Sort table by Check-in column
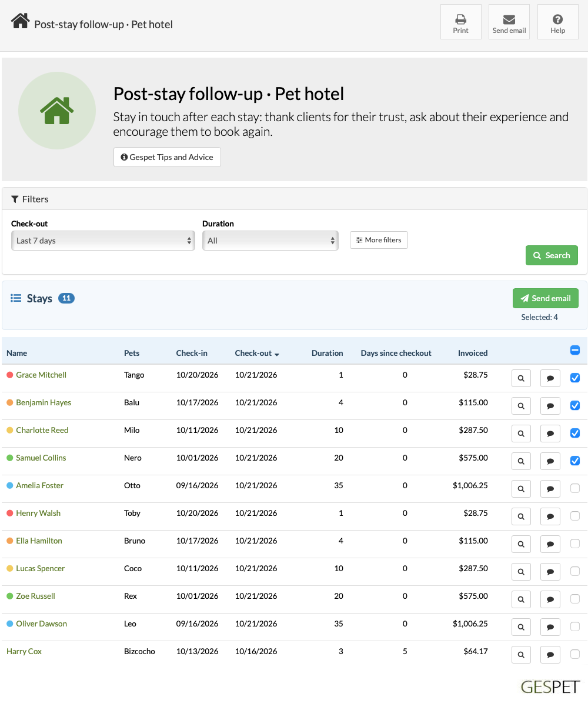The width and height of the screenshot is (588, 720). point(192,353)
